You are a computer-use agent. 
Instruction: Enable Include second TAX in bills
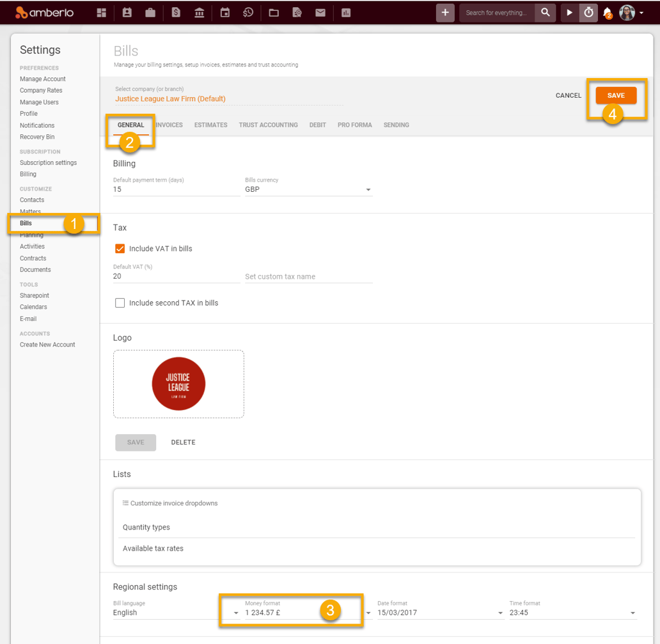click(120, 302)
